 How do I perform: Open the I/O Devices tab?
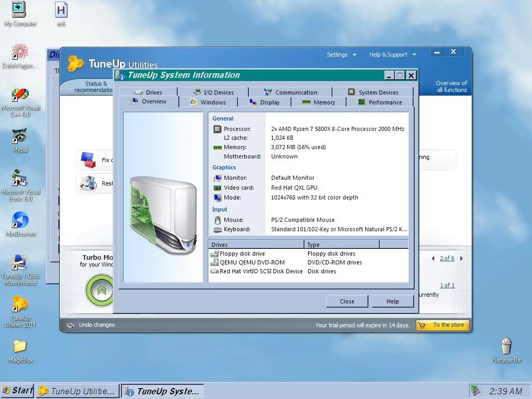[214, 92]
